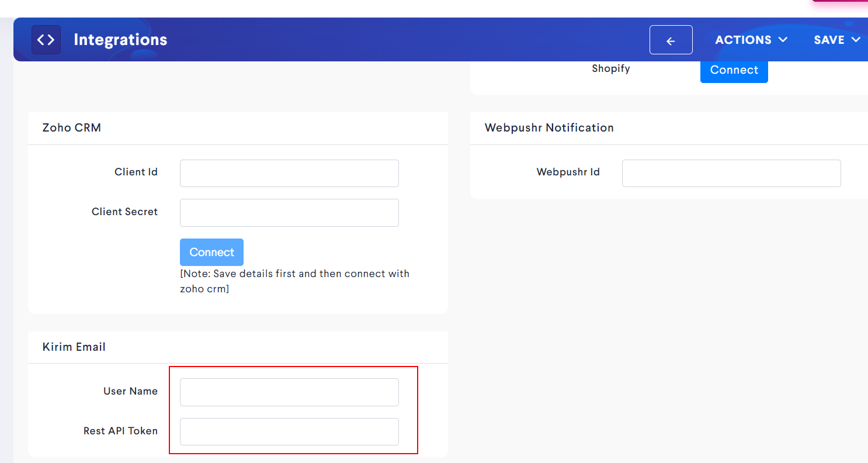Open the ACTIONS chevron icon
This screenshot has width=868, height=463.
[x=783, y=40]
